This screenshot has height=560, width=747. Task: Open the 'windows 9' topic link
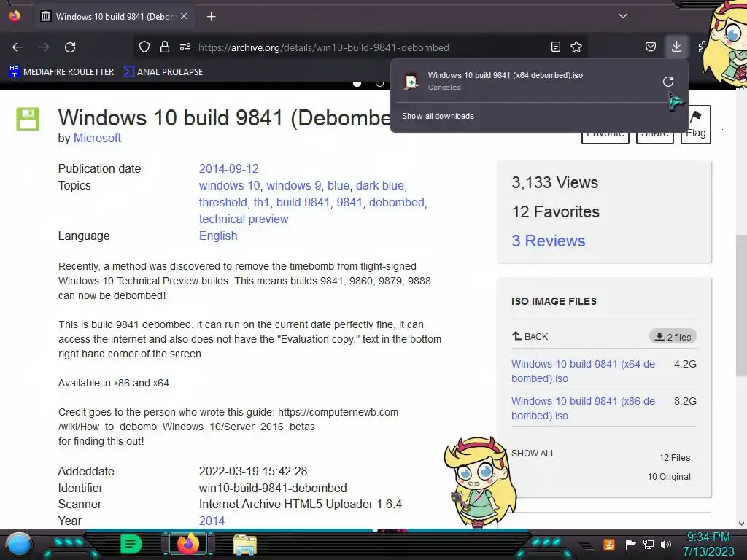293,185
